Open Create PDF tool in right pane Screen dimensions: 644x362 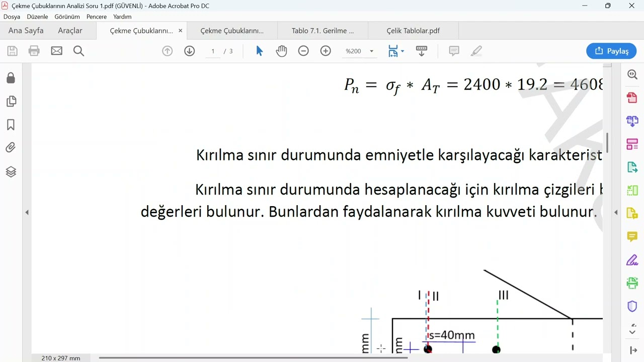click(632, 98)
